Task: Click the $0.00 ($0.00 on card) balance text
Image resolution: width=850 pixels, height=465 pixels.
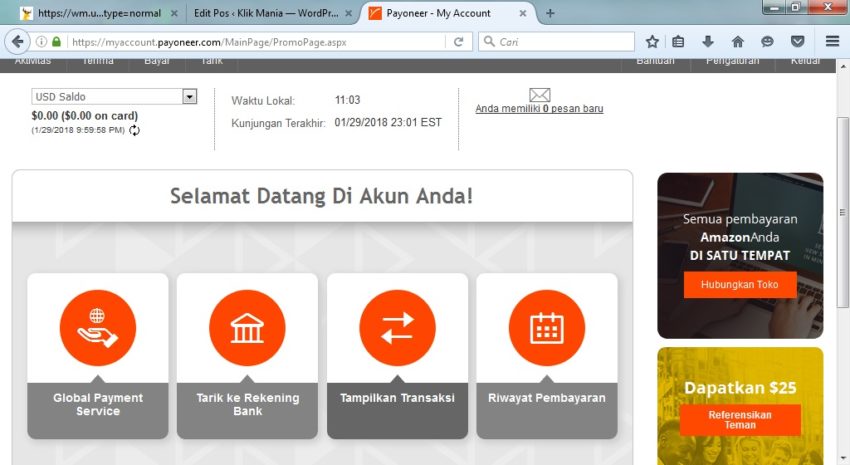Action: pyautogui.click(x=85, y=115)
